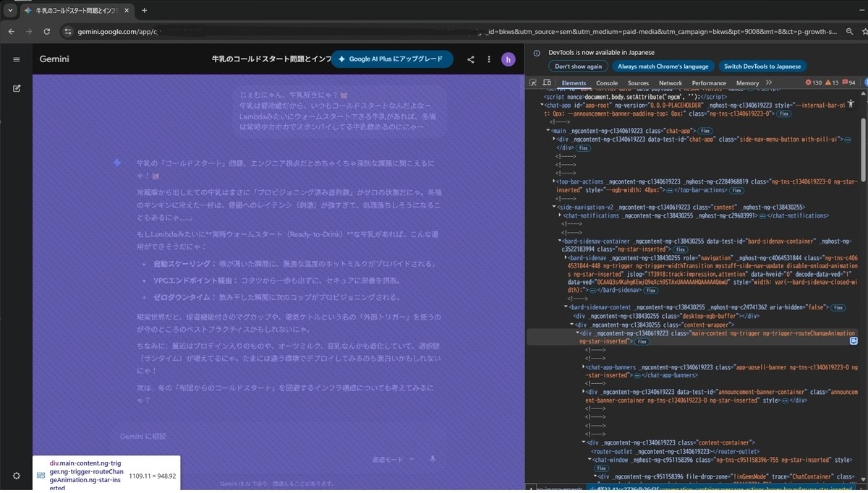Toggle flex badge under the chat-window row
The width and height of the screenshot is (868, 493).
click(600, 468)
